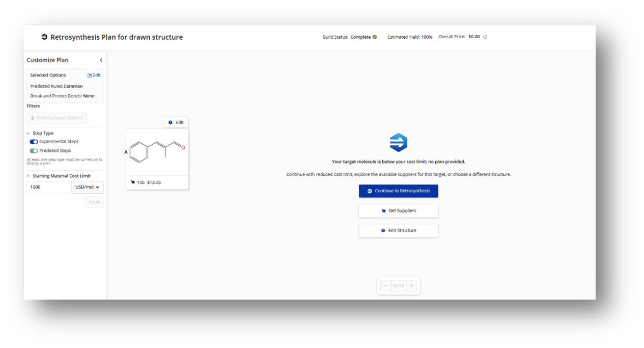Click the "Predicted Rules: Common" text
Screen dimensions: 644x348
[57, 86]
